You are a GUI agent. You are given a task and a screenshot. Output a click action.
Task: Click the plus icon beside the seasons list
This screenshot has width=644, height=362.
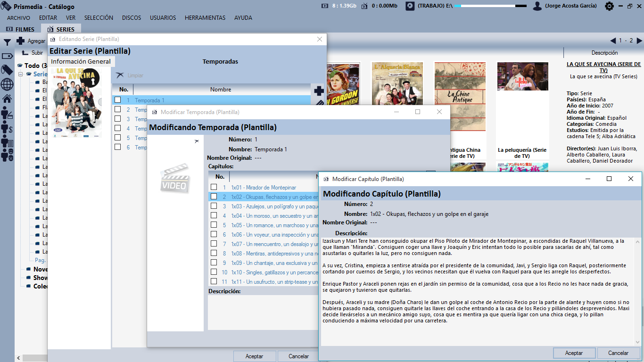point(319,90)
